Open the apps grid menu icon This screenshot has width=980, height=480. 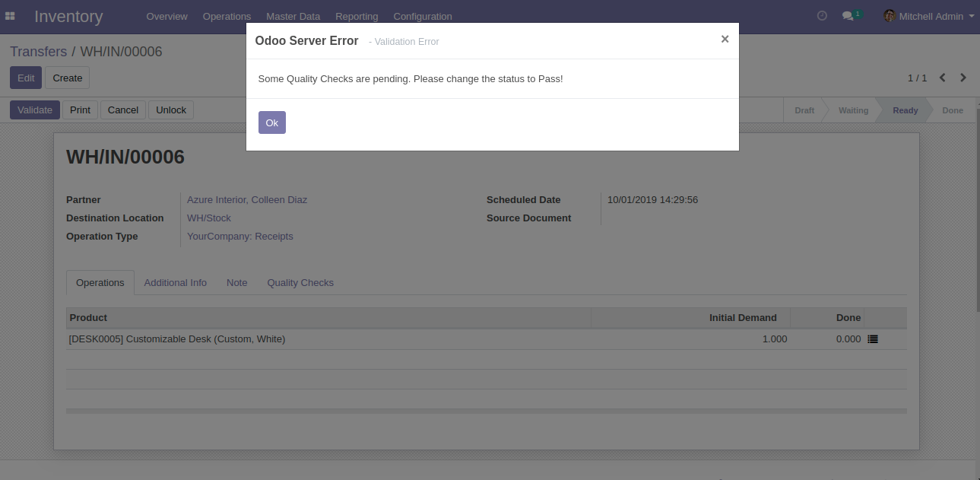coord(10,16)
